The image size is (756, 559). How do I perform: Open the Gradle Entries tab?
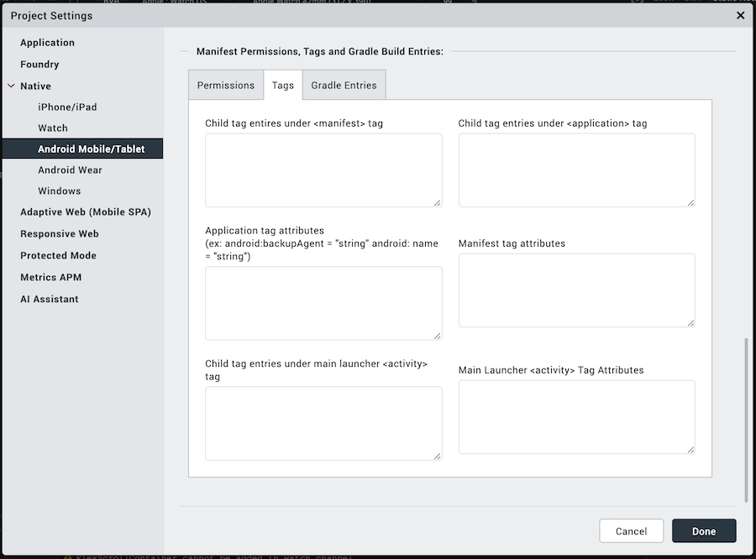(x=344, y=85)
